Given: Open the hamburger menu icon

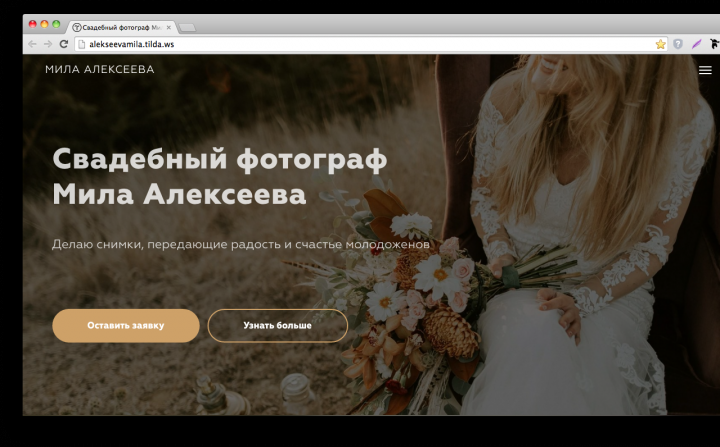Looking at the screenshot, I should coord(705,70).
